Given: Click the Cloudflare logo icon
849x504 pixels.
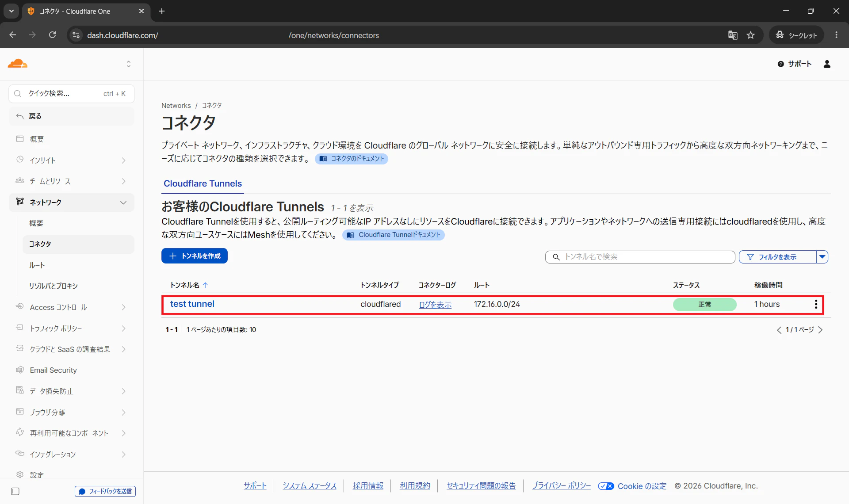Looking at the screenshot, I should point(18,64).
